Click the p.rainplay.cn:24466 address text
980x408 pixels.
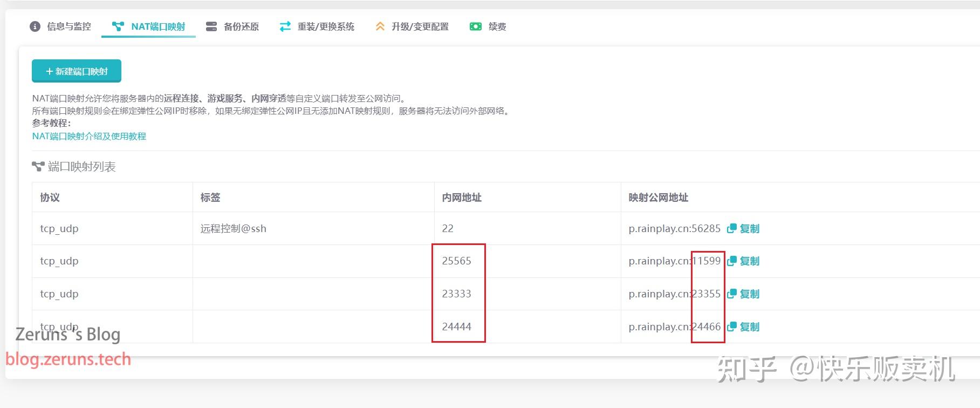(674, 327)
